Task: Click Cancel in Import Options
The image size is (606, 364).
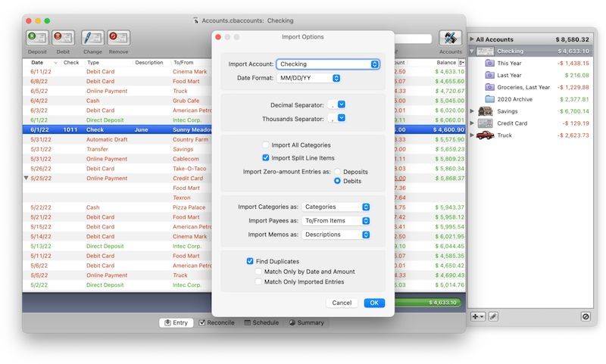Action: [x=342, y=303]
